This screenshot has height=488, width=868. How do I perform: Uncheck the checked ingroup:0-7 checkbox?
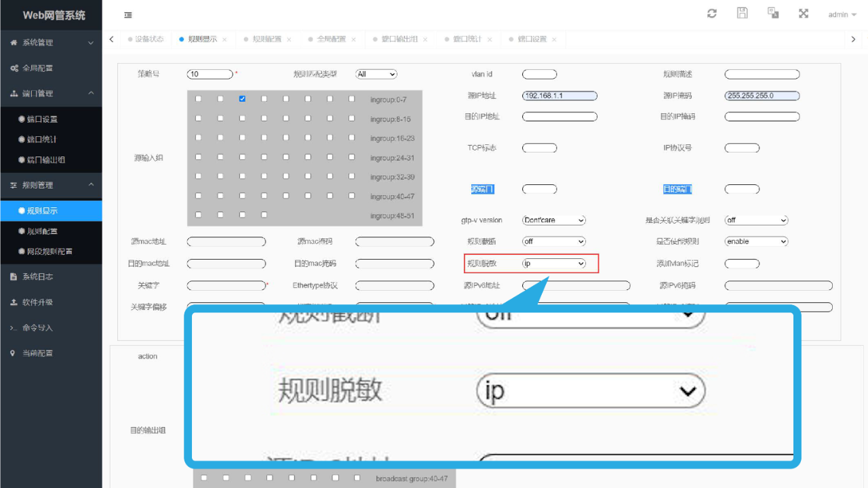click(x=242, y=99)
